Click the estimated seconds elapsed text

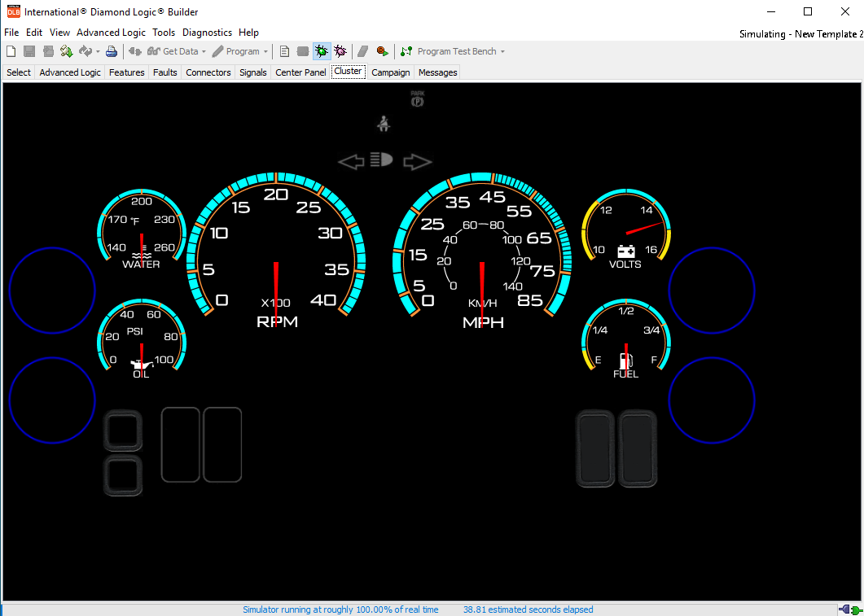coord(528,609)
